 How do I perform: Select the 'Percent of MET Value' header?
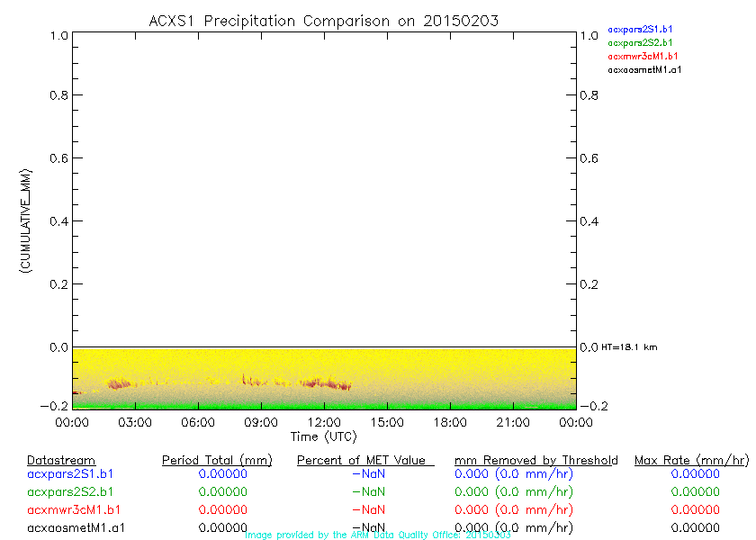click(361, 460)
